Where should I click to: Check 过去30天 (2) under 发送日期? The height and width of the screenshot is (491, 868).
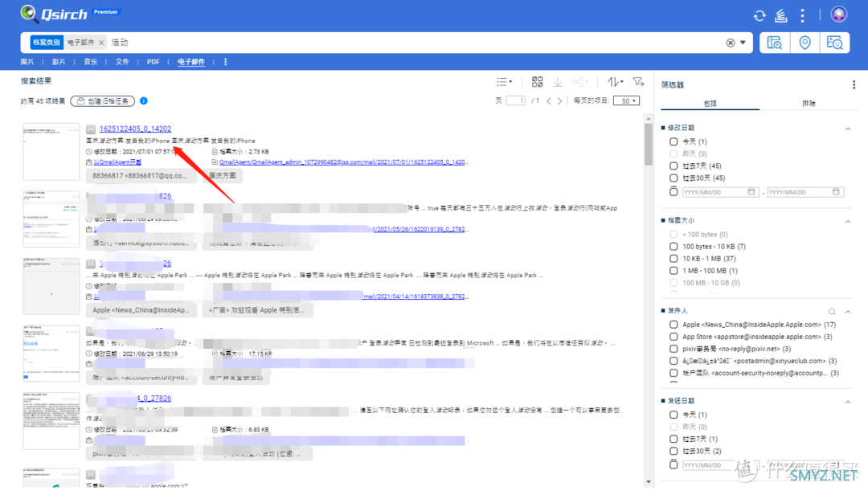[x=674, y=451]
